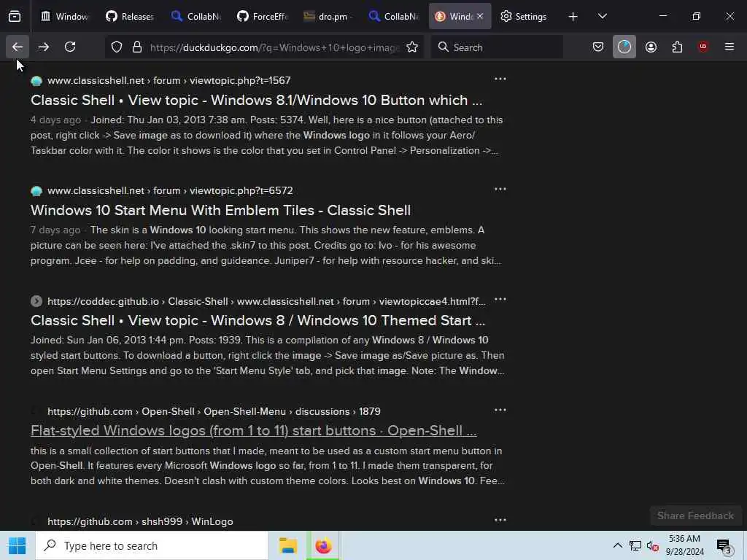This screenshot has height=560, width=747.
Task: Click the Search box in toolbar
Action: click(x=497, y=47)
